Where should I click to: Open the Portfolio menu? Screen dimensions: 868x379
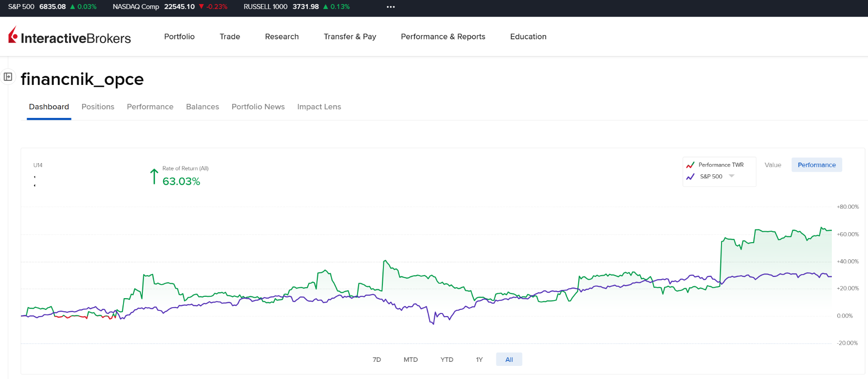[179, 37]
